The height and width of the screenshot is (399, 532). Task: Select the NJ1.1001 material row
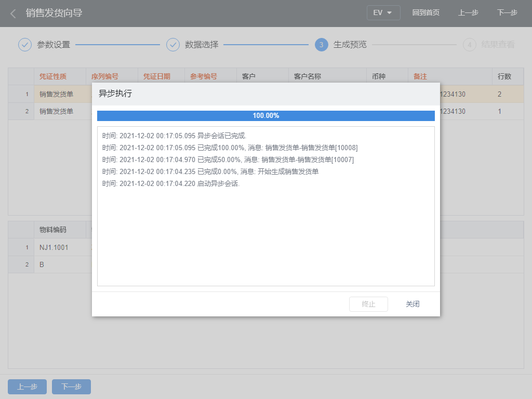(54, 247)
